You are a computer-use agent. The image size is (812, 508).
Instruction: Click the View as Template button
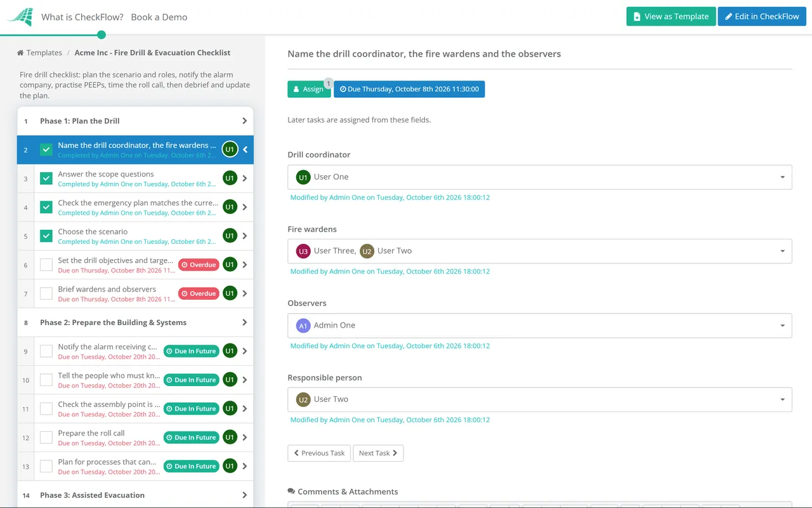coord(671,17)
